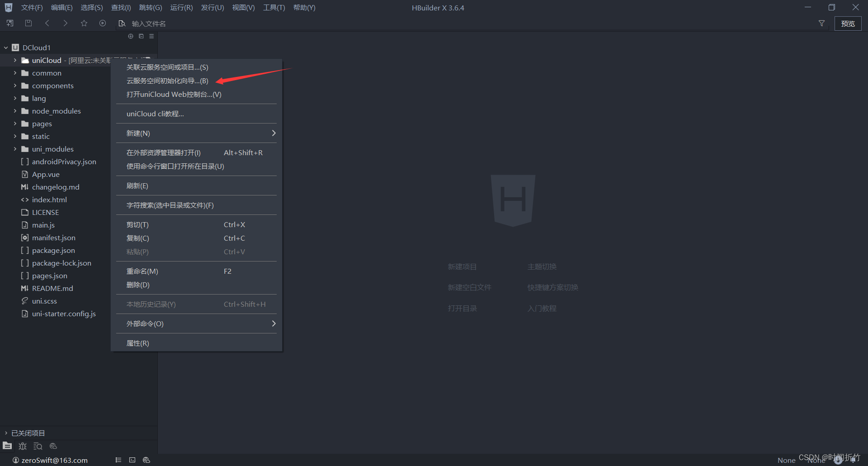This screenshot has height=466, width=868.
Task: Click the 打开目录 link
Action: (462, 308)
